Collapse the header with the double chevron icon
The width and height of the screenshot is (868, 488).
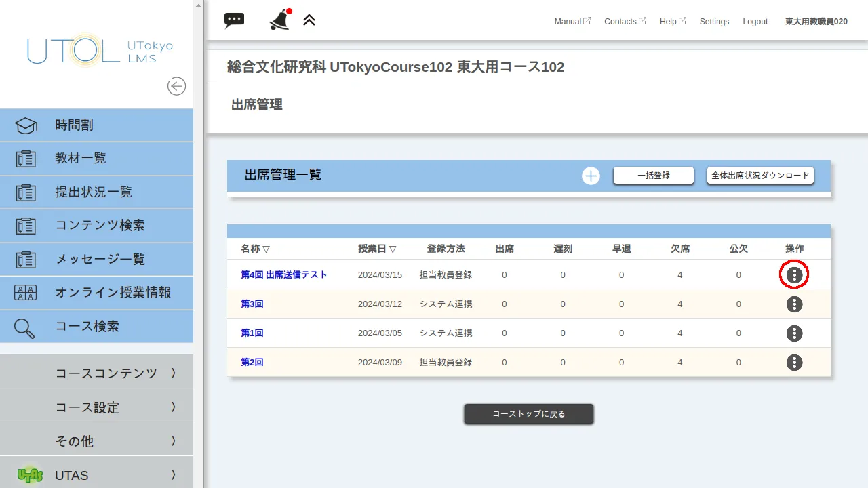(309, 20)
